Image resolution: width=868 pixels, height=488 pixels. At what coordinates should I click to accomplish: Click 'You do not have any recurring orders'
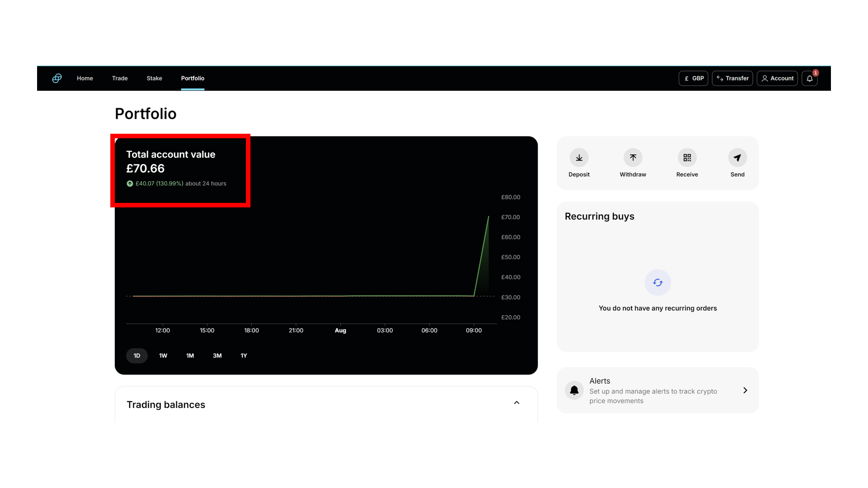click(x=658, y=308)
